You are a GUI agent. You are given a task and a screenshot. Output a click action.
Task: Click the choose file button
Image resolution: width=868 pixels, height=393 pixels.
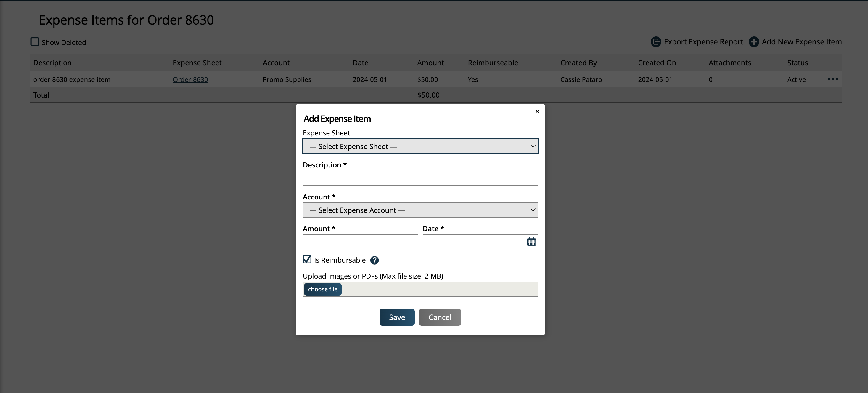pyautogui.click(x=322, y=289)
